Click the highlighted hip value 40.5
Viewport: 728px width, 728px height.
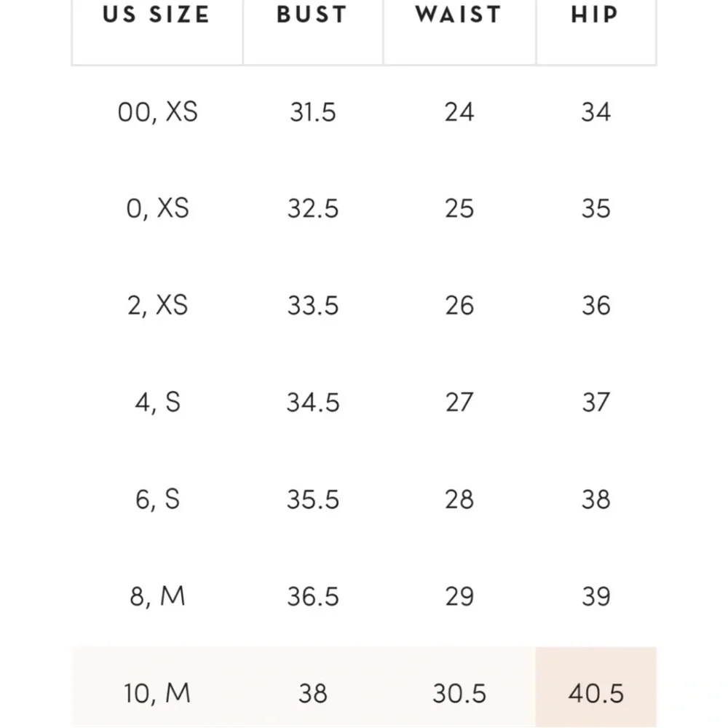pyautogui.click(x=596, y=693)
